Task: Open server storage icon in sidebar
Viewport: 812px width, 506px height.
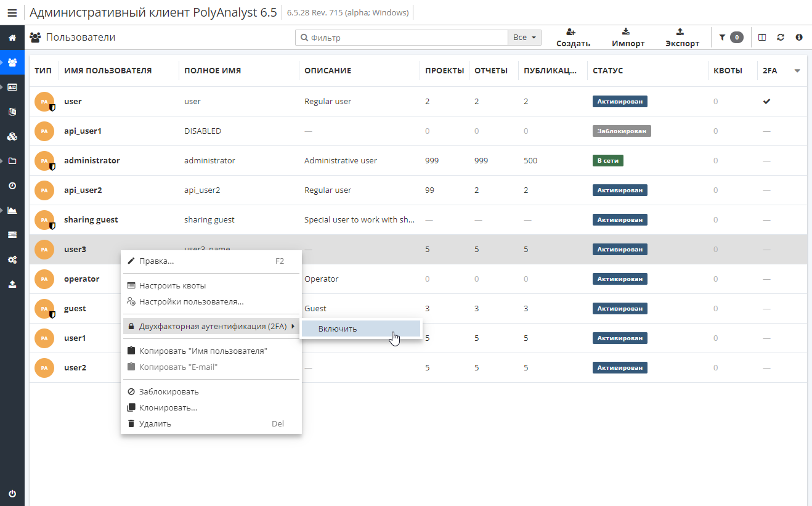Action: click(x=12, y=235)
